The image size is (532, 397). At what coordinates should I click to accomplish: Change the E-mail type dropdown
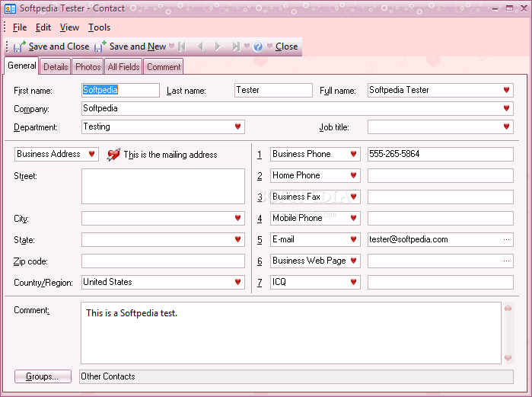click(x=353, y=239)
